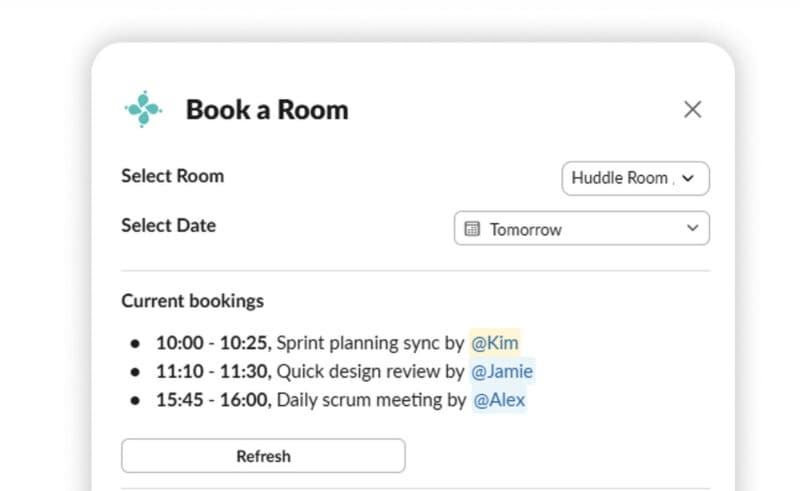Click the bullet beside Sprint planning sync
800x491 pixels.
click(x=135, y=343)
